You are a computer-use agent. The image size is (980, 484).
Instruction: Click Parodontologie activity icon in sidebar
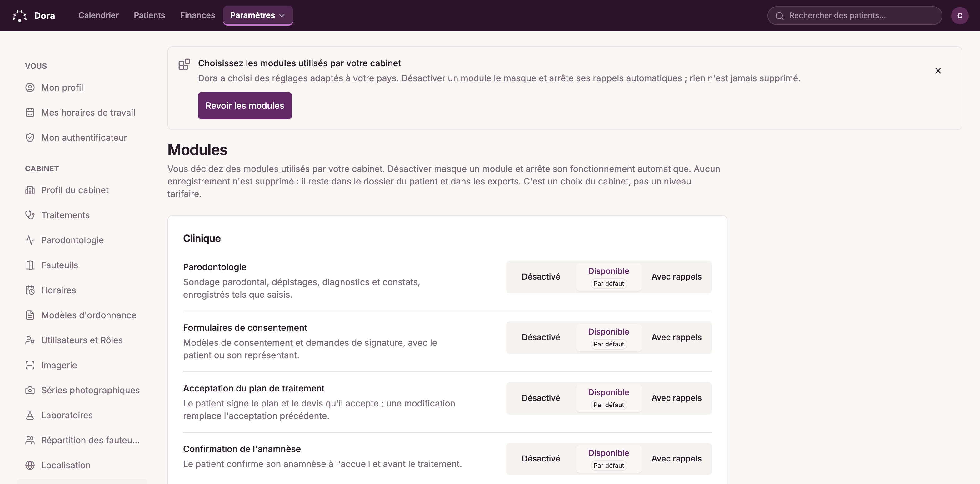[x=30, y=240]
